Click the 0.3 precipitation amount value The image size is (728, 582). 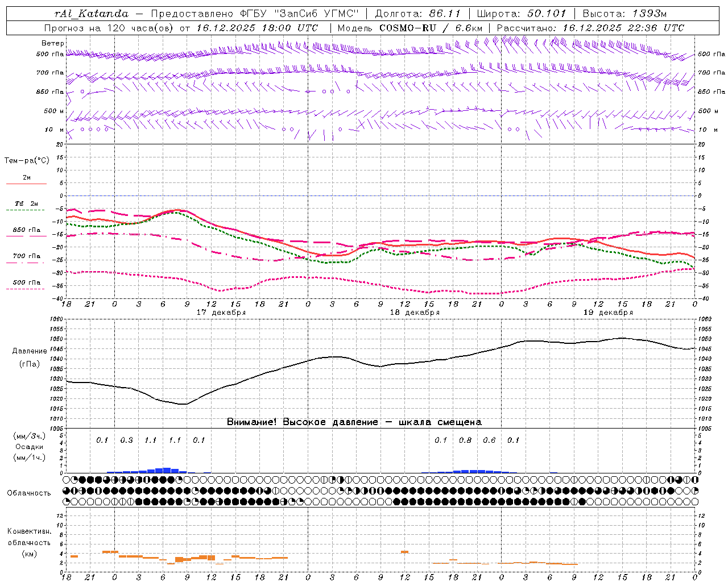tap(126, 440)
